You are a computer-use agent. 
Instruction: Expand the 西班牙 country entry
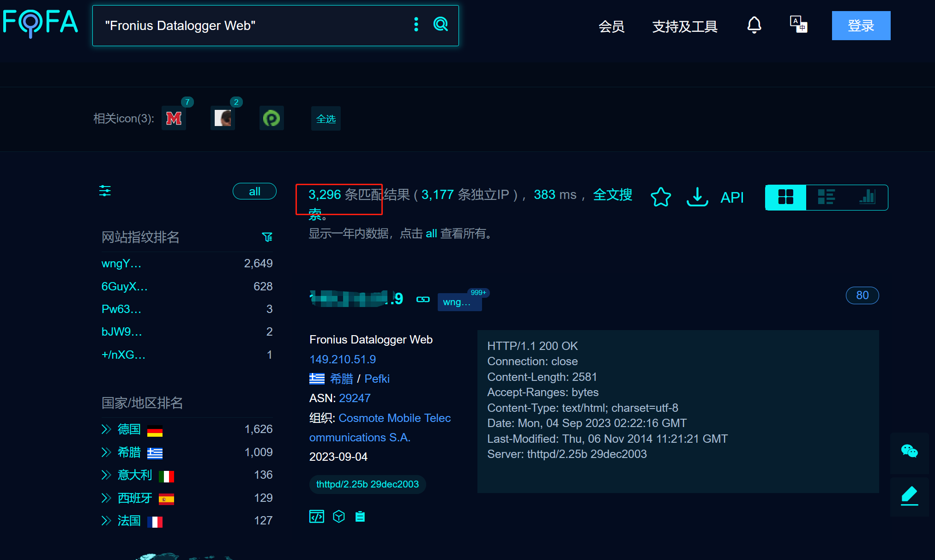[x=106, y=498]
